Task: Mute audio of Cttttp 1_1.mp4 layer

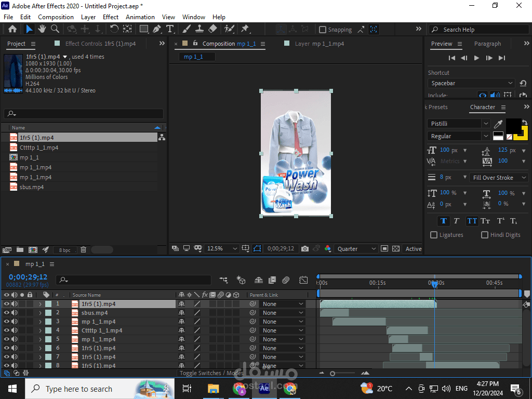Action: (x=14, y=330)
